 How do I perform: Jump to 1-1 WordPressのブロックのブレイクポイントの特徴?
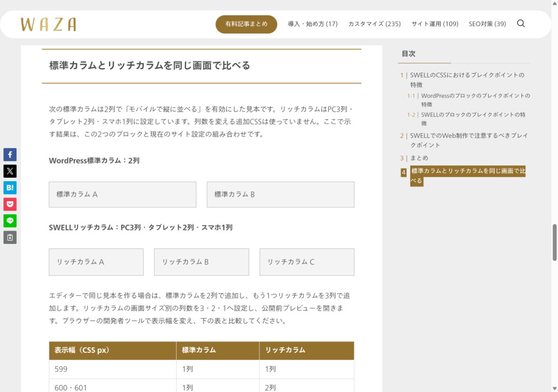click(476, 100)
